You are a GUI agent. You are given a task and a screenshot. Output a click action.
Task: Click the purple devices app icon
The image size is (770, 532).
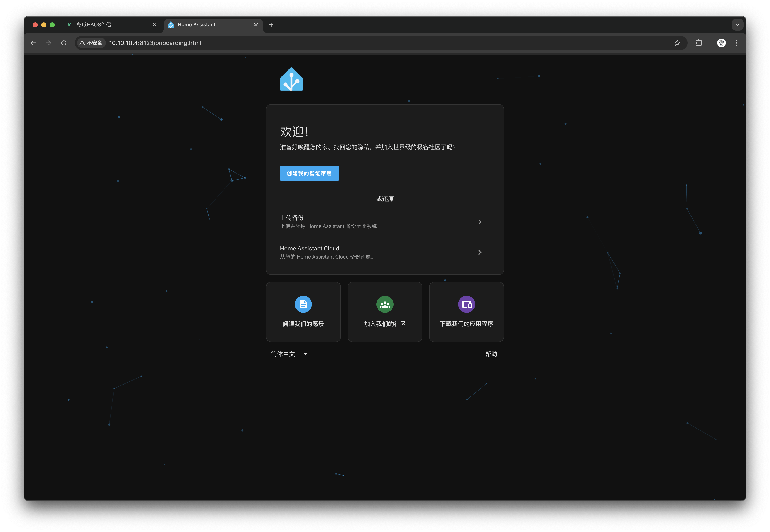click(466, 304)
